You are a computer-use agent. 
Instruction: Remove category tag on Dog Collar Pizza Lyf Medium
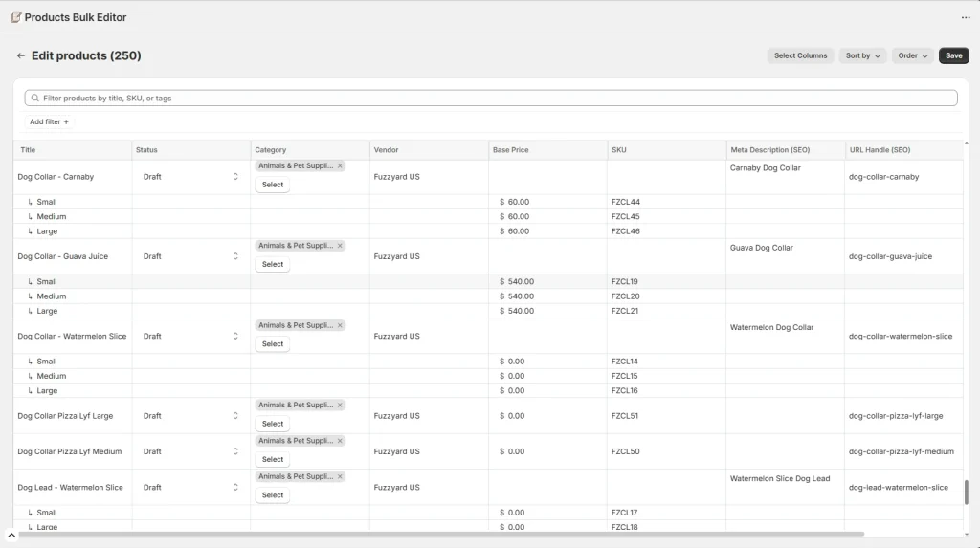pyautogui.click(x=340, y=441)
